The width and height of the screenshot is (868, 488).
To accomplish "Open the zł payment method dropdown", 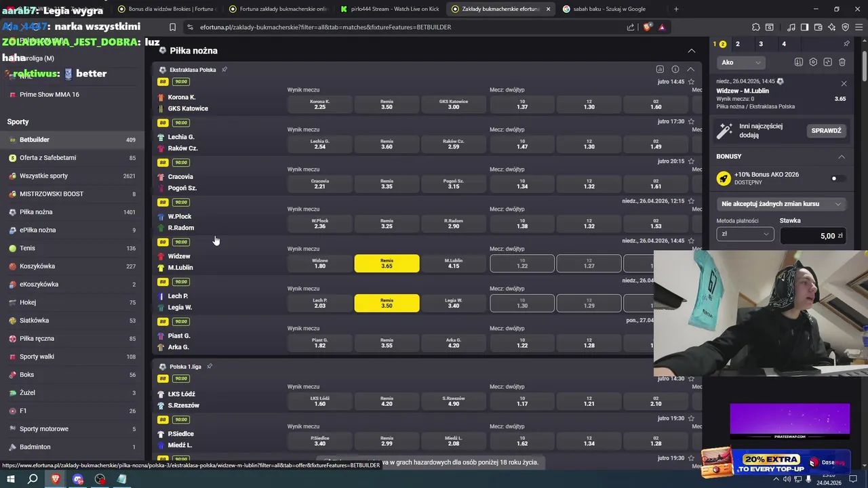I will coord(745,234).
